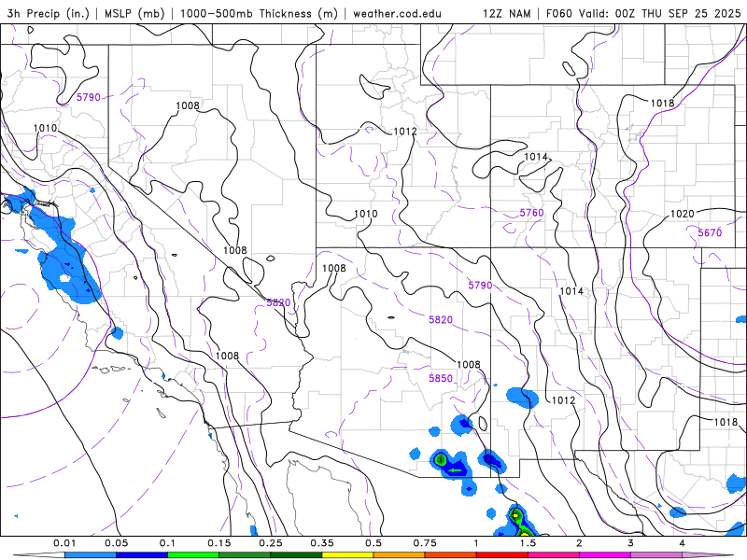Click the 1014 label beside the 5760 label

click(x=536, y=157)
